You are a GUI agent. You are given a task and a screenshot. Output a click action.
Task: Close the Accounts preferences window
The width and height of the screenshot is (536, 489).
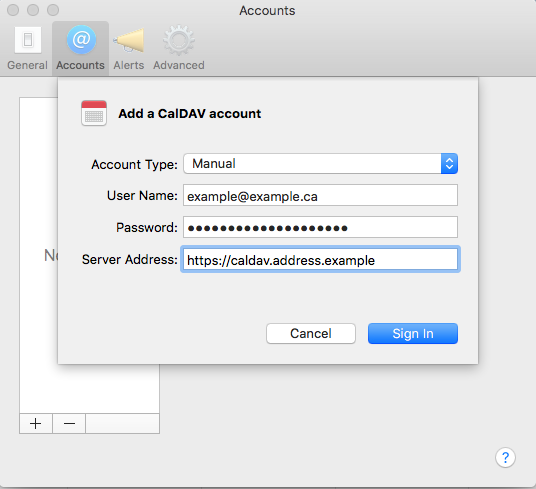[13, 10]
